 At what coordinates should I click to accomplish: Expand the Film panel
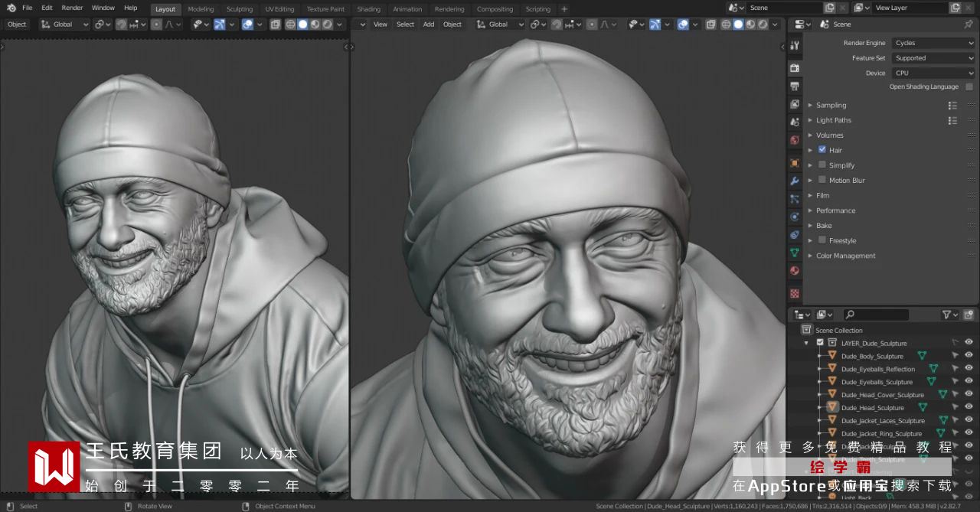tap(810, 195)
